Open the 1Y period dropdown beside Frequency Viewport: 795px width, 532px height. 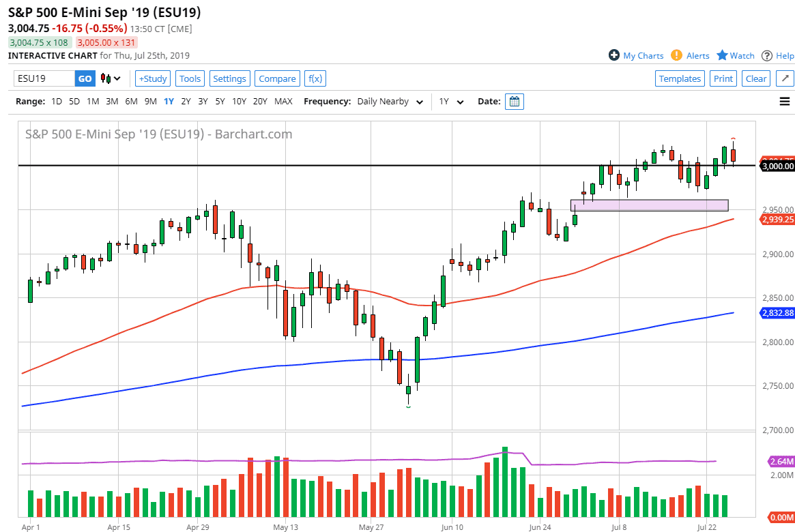click(x=449, y=101)
